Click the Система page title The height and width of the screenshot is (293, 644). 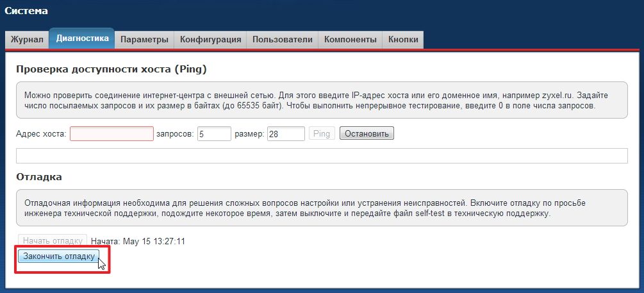pos(26,11)
